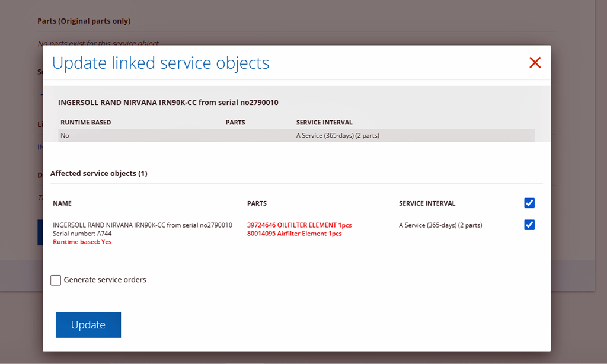Click the affected object name INGERSOLL RAND NIRVANA IRN90K-CC

[142, 225]
